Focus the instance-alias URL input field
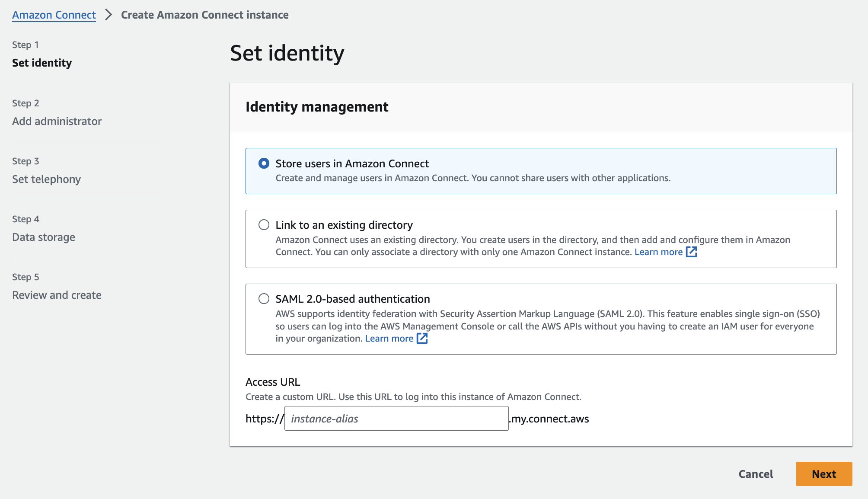The width and height of the screenshot is (868, 499). 396,419
